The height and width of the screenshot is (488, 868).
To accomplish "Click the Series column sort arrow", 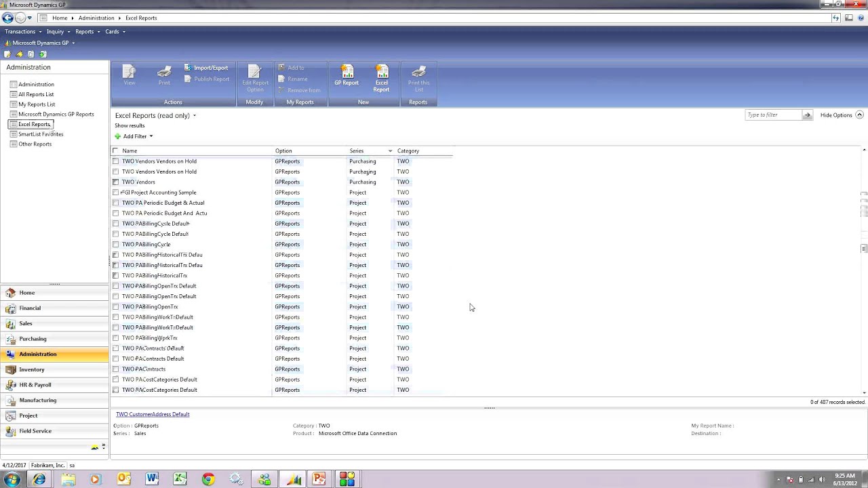I will point(390,150).
